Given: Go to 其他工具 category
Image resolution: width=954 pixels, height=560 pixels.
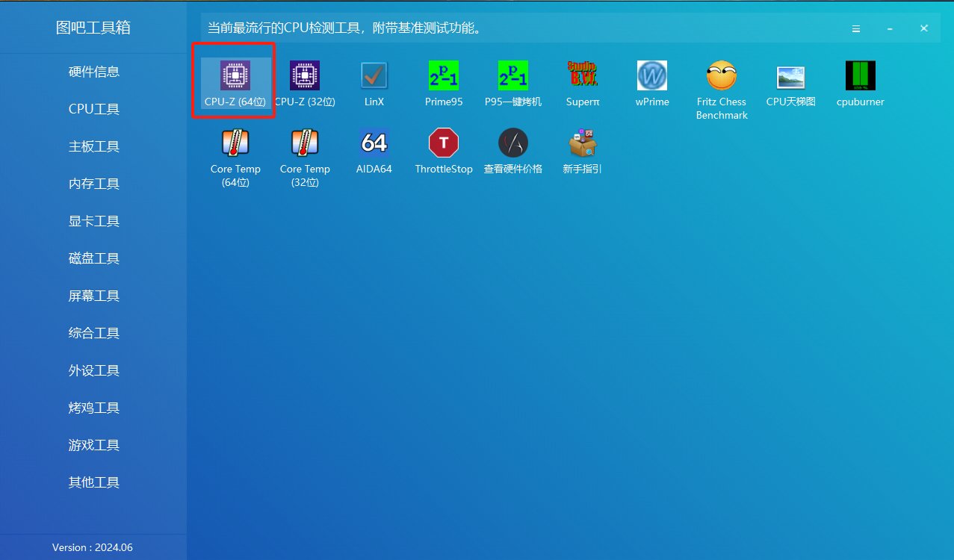Looking at the screenshot, I should point(94,482).
